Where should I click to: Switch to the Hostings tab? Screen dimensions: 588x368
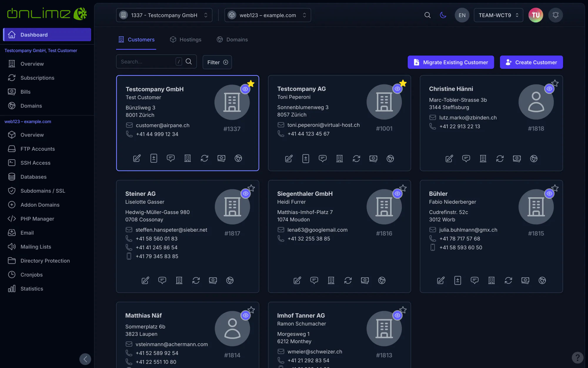click(186, 39)
